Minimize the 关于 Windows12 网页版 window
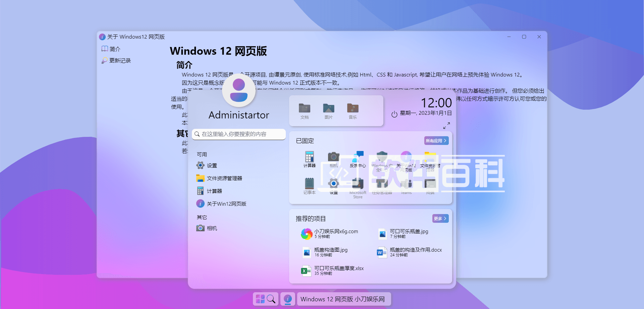 pos(509,37)
